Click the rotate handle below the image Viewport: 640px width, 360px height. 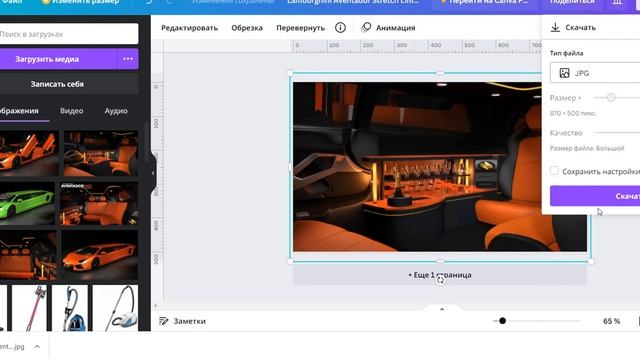[440, 280]
